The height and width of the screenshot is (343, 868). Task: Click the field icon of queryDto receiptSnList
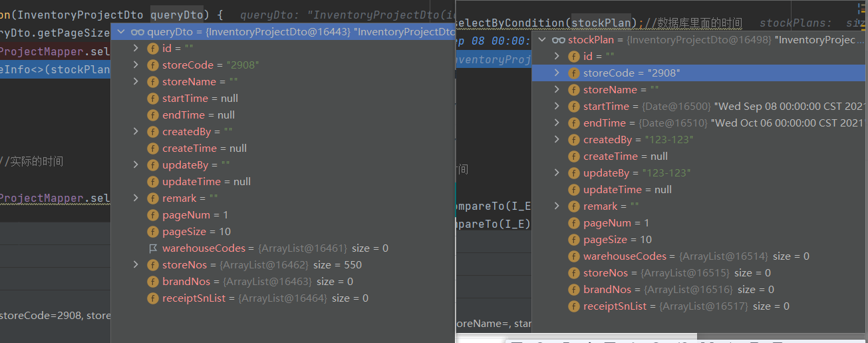(153, 298)
